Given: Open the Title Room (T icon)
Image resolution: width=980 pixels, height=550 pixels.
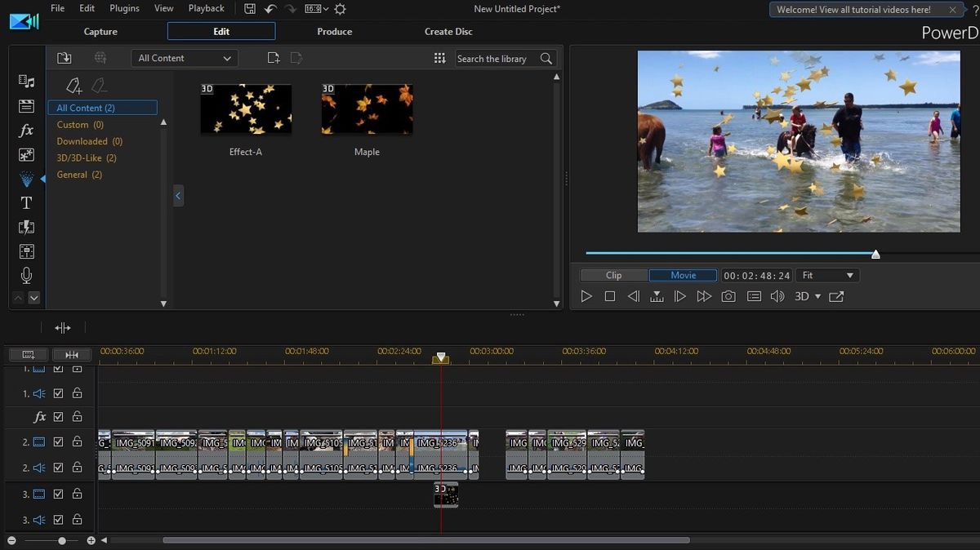Looking at the screenshot, I should 26,203.
